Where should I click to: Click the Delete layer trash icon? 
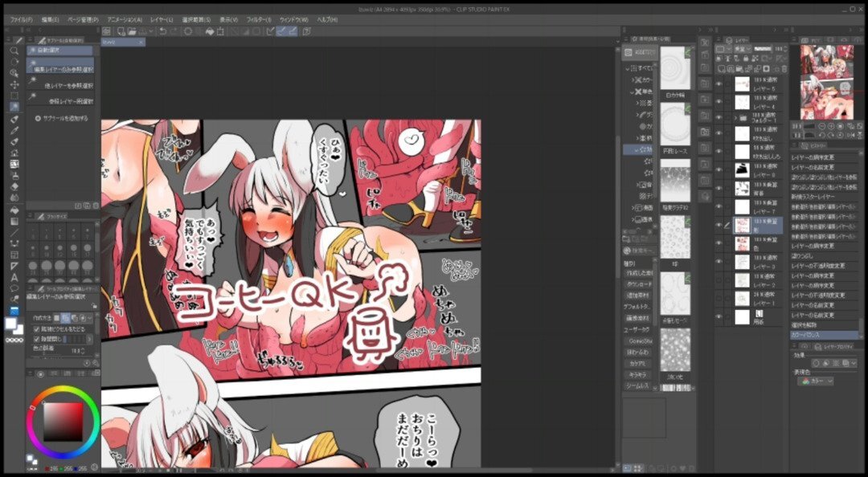(x=784, y=69)
